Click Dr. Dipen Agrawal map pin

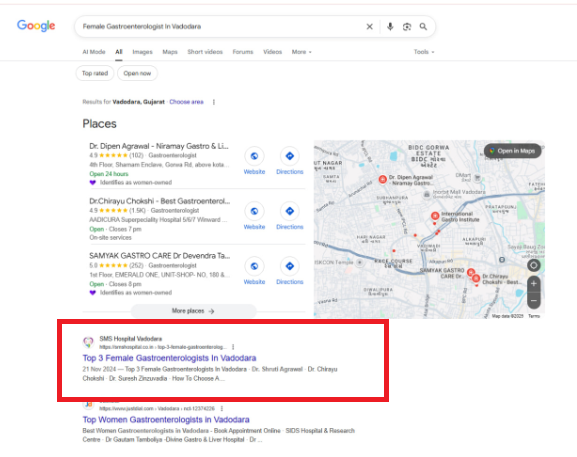[383, 179]
